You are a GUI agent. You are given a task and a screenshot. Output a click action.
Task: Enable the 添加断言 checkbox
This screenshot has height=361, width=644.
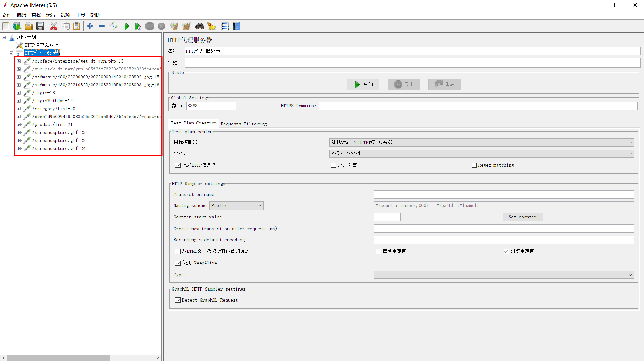click(x=333, y=165)
